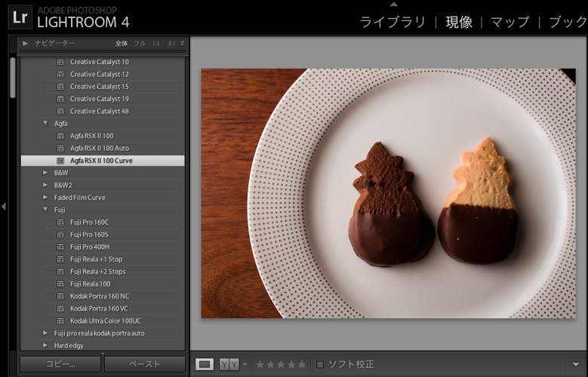Apply the Fuji Pro 400H preset
This screenshot has width=588, height=377.
point(90,247)
